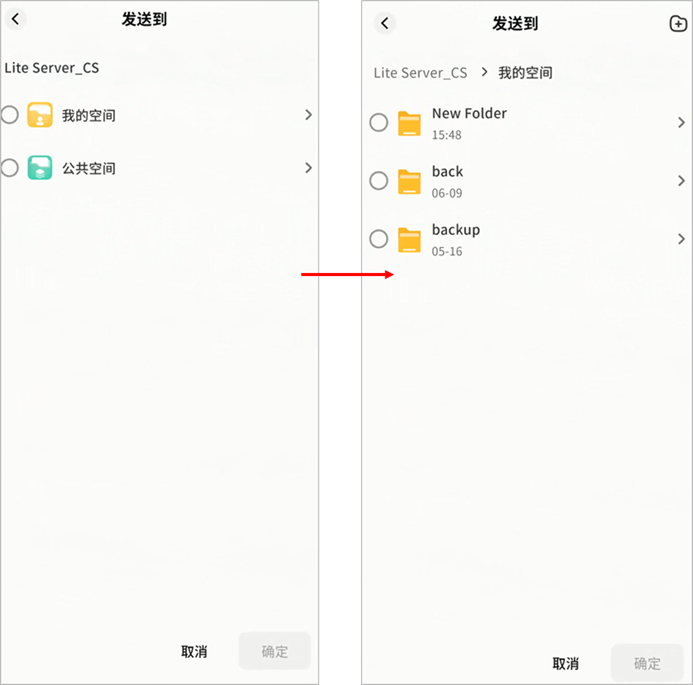
Task: Create a new folder with plus icon
Action: [x=678, y=23]
